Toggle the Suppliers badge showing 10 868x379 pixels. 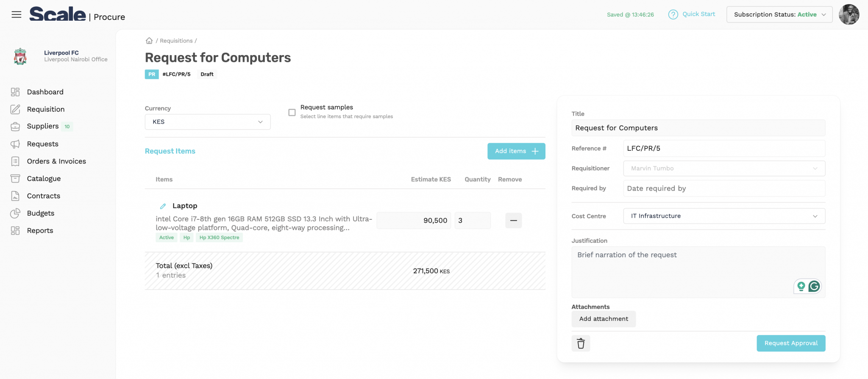67,126
